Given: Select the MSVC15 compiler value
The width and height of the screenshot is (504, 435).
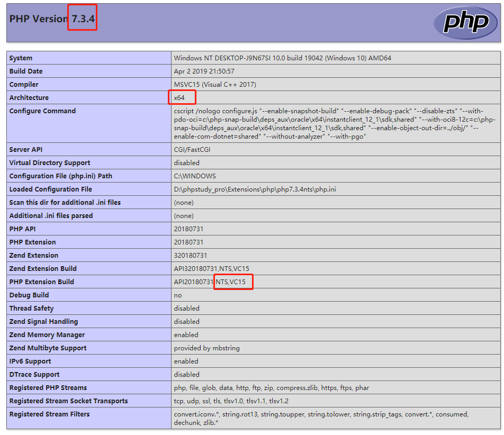Looking at the screenshot, I should [x=215, y=85].
